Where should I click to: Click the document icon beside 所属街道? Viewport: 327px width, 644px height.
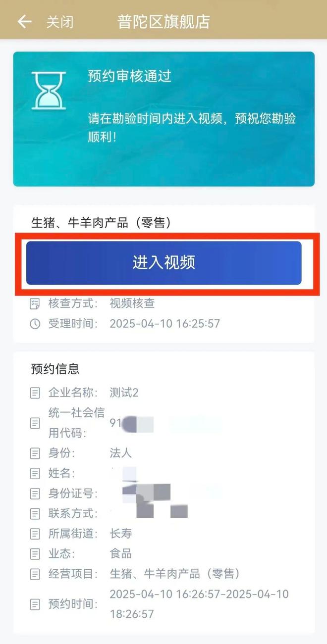35,534
